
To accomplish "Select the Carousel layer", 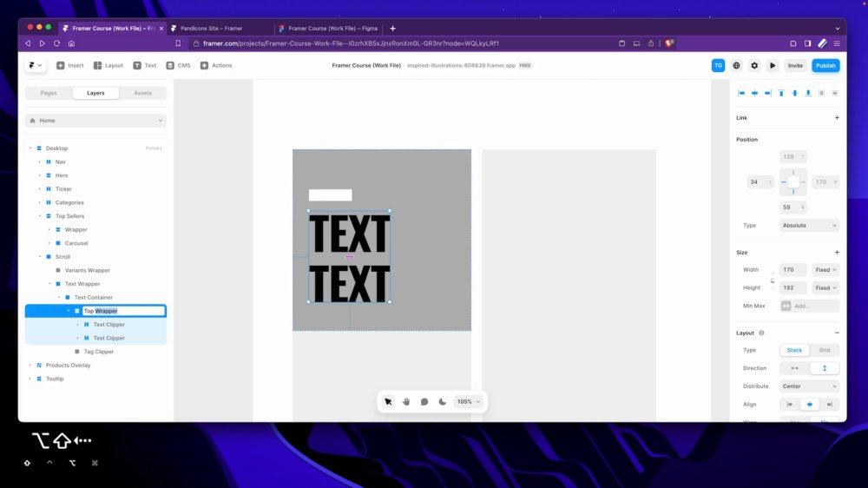I will tap(76, 243).
